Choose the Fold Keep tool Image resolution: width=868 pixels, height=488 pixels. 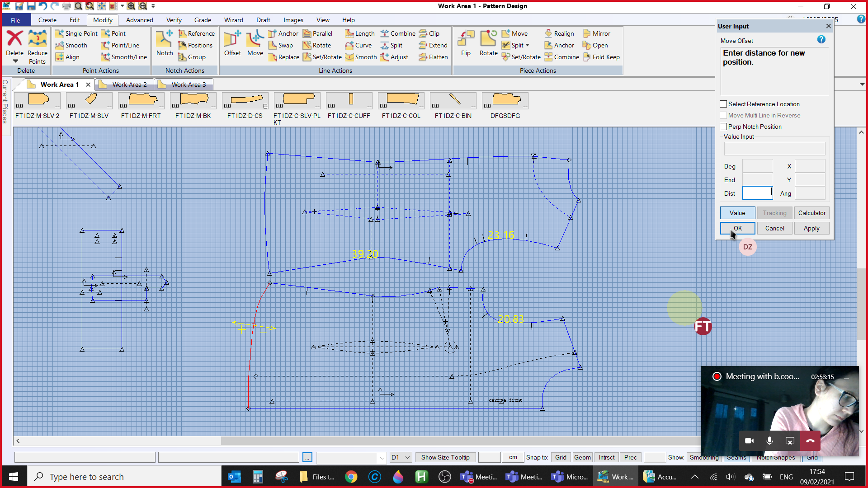pyautogui.click(x=601, y=57)
